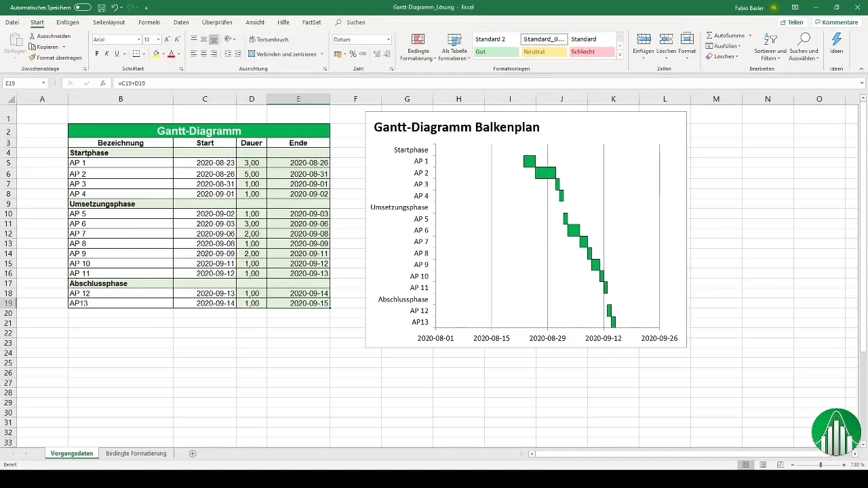Click the Undo arrow in title bar
868x488 pixels.
[x=115, y=7]
